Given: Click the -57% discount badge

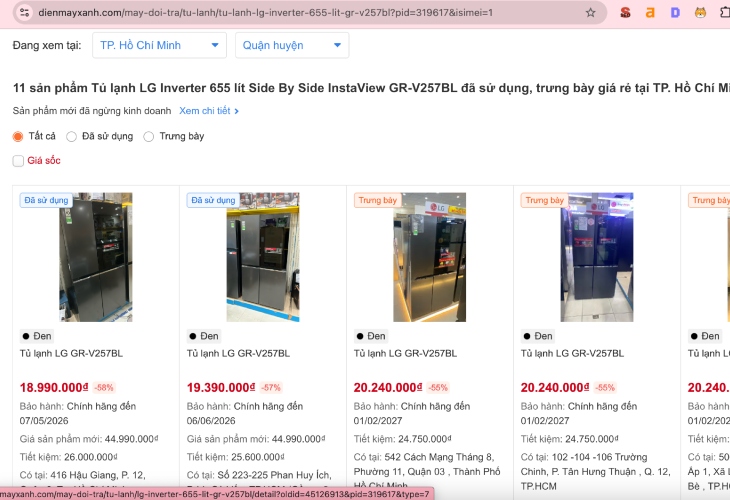Looking at the screenshot, I should coord(271,387).
